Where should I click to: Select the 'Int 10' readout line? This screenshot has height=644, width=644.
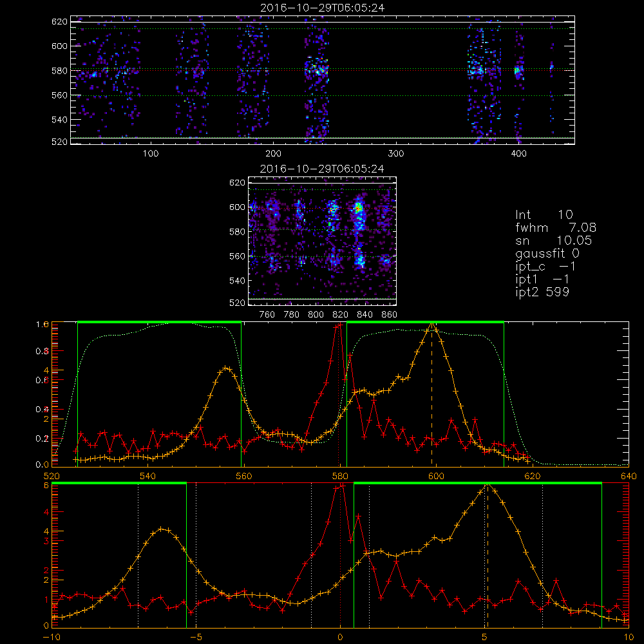[544, 215]
